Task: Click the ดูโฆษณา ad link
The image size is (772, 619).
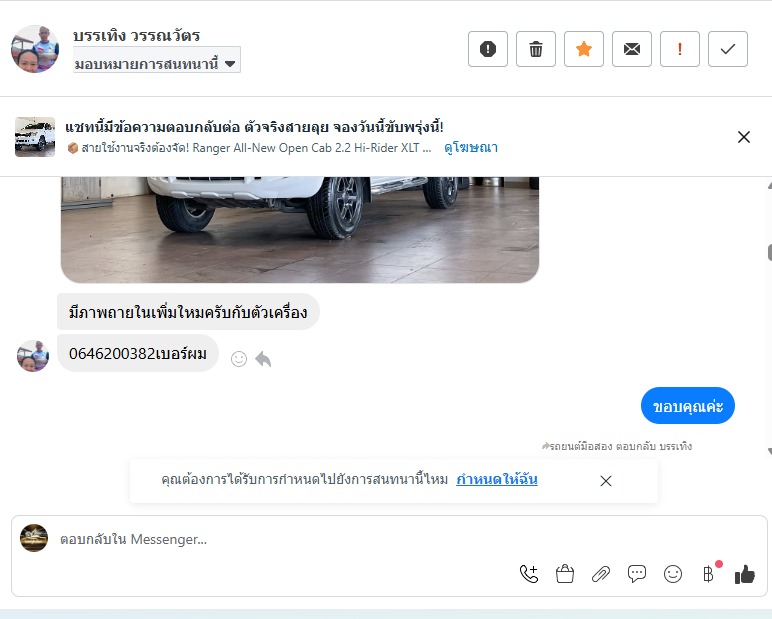Action: (471, 147)
